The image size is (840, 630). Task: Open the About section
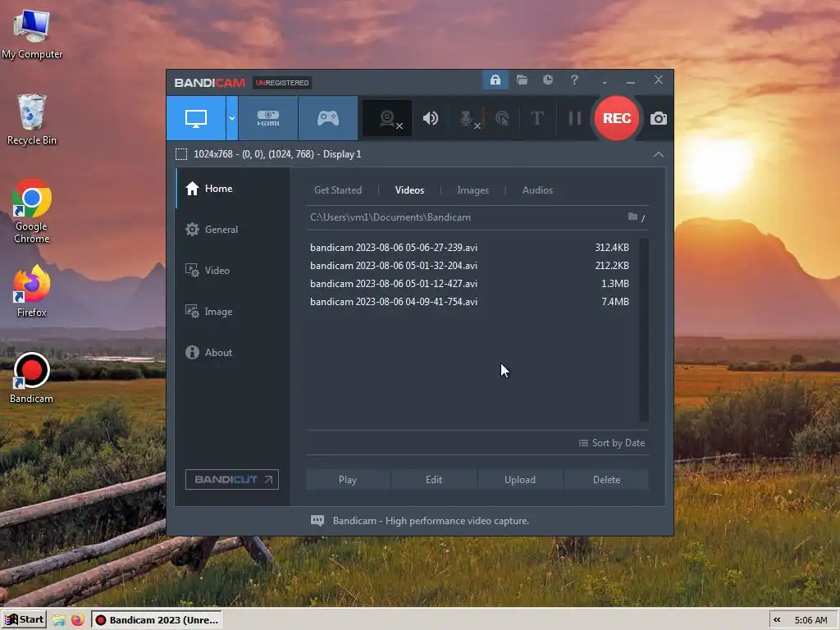click(x=233, y=353)
